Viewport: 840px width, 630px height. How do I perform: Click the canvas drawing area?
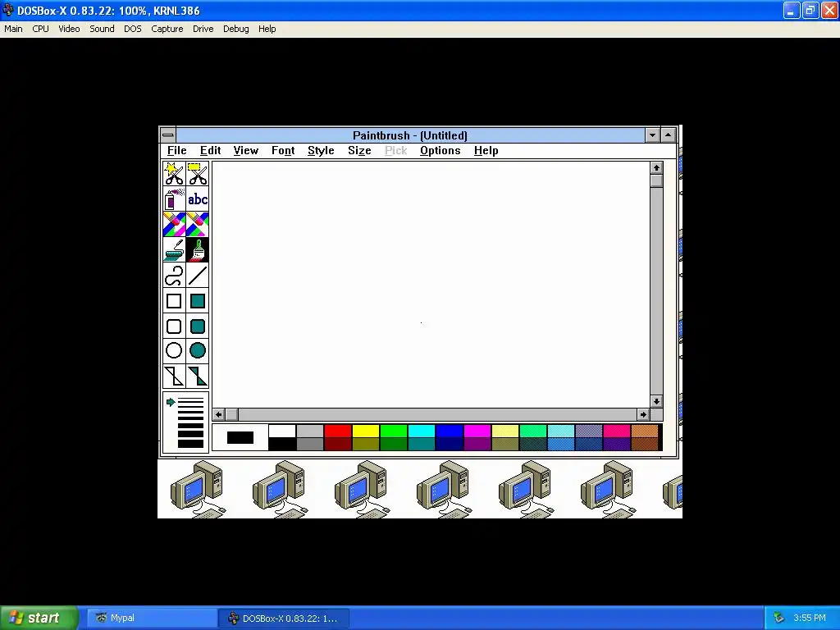431,284
